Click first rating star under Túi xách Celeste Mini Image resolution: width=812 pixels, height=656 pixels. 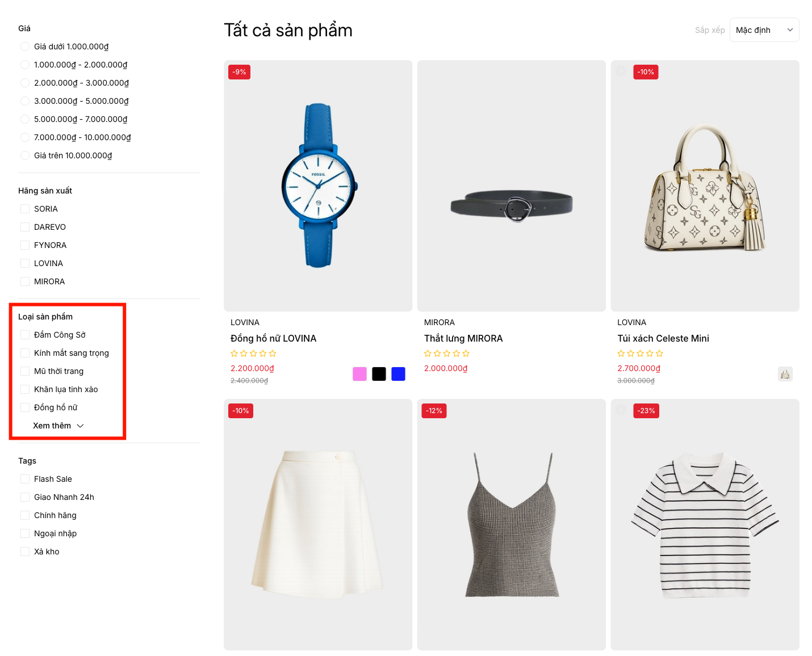click(x=621, y=354)
